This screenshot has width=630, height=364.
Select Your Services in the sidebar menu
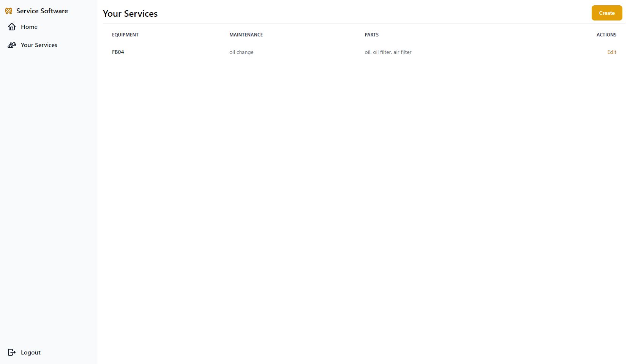(39, 45)
